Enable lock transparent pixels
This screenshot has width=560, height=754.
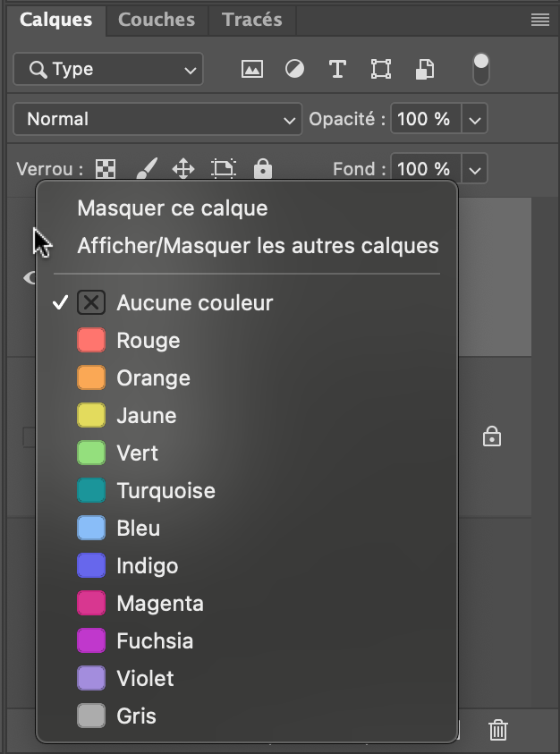105,168
